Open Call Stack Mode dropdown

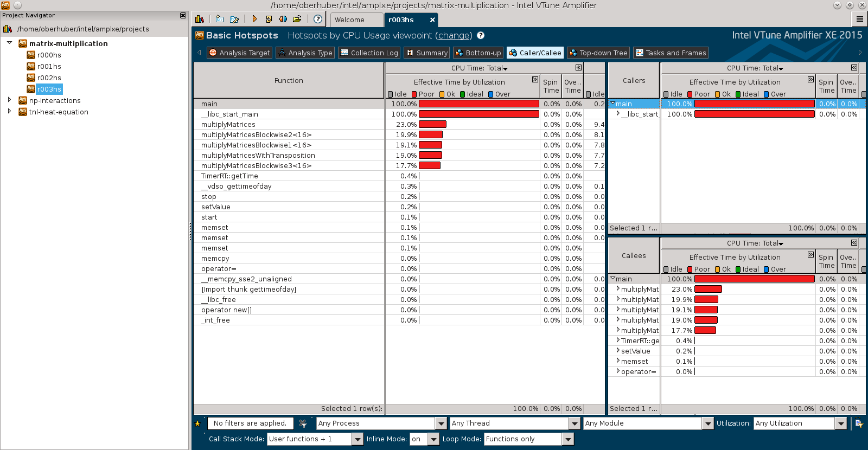(357, 439)
